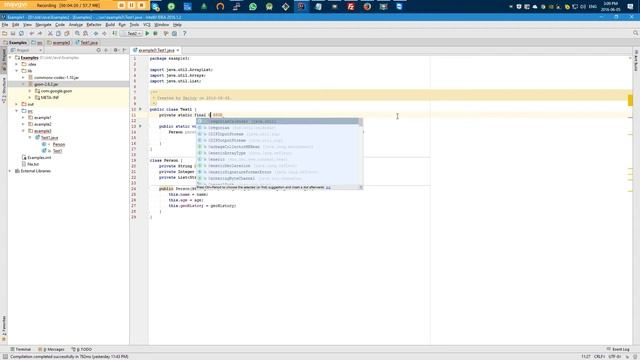Click the Search Everywhere magnifier icon
Screen dimensions: 640x360
click(636, 33)
